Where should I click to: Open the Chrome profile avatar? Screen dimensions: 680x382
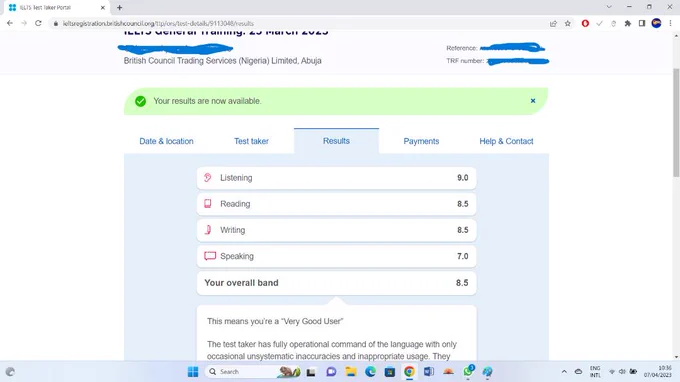656,23
